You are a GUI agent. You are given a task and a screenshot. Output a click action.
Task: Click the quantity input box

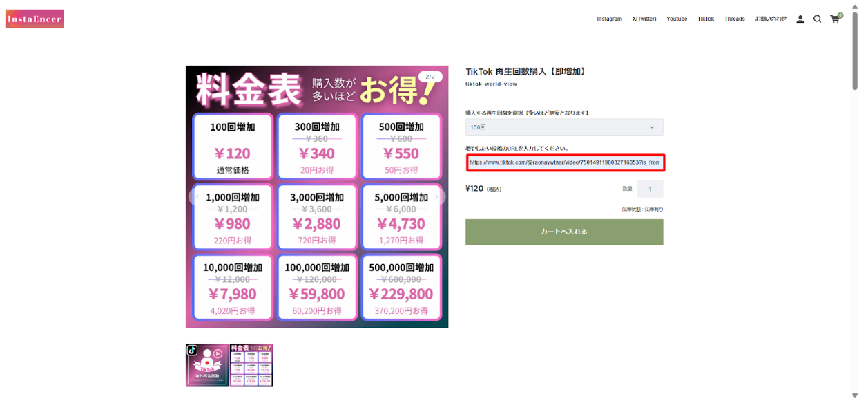pyautogui.click(x=650, y=189)
